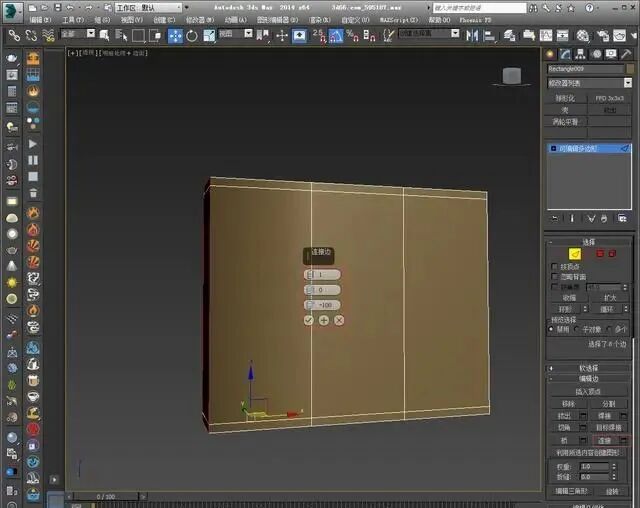Open the 工具(T) menu
This screenshot has width=640, height=508.
[73, 20]
